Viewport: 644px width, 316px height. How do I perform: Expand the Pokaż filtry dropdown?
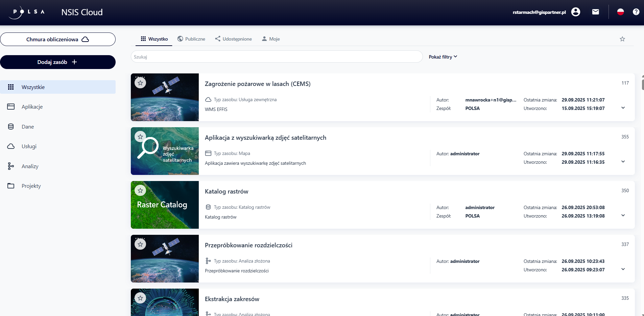point(443,57)
